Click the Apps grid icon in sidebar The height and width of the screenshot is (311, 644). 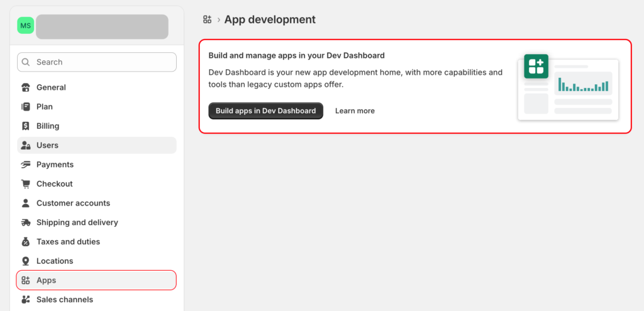coord(25,280)
